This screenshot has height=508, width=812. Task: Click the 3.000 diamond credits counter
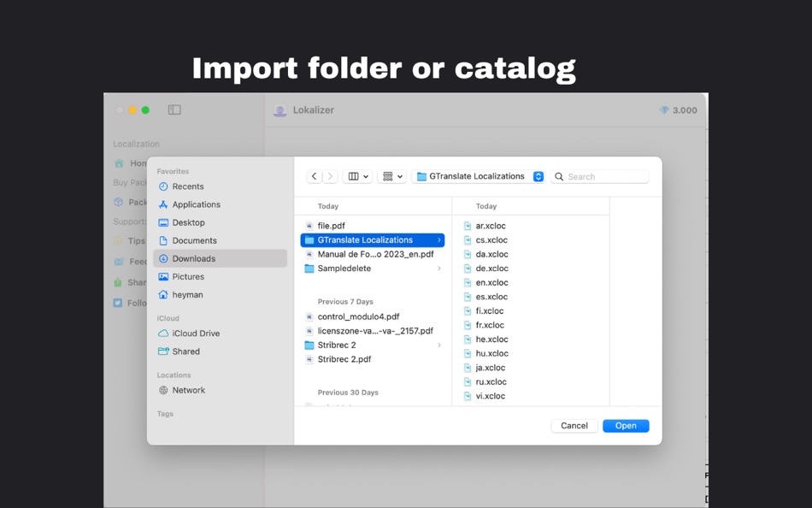coord(679,109)
